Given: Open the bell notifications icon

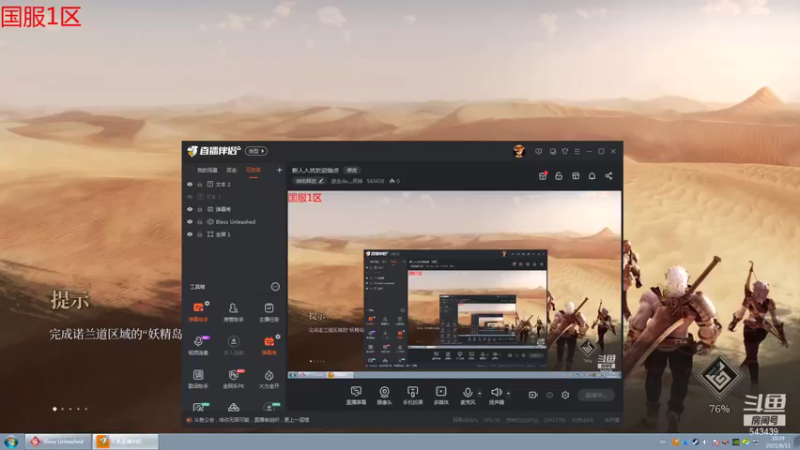Looking at the screenshot, I should click(592, 176).
